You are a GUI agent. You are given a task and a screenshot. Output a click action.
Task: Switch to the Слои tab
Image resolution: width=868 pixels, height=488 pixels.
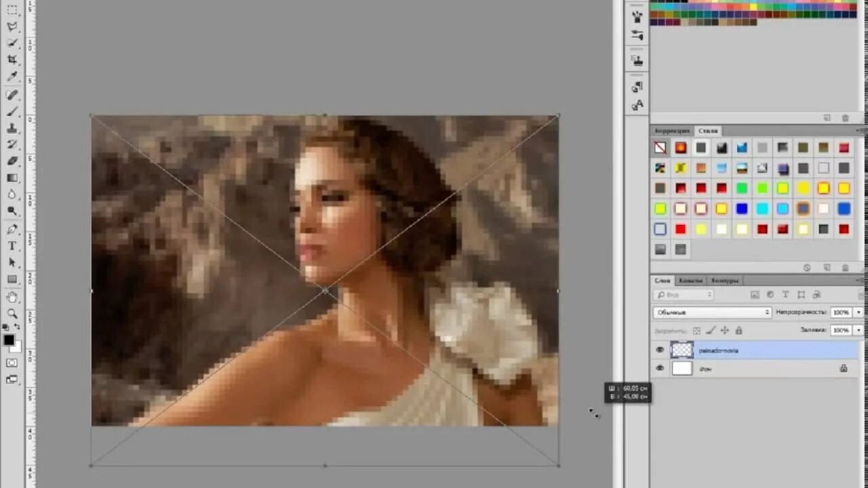(663, 281)
